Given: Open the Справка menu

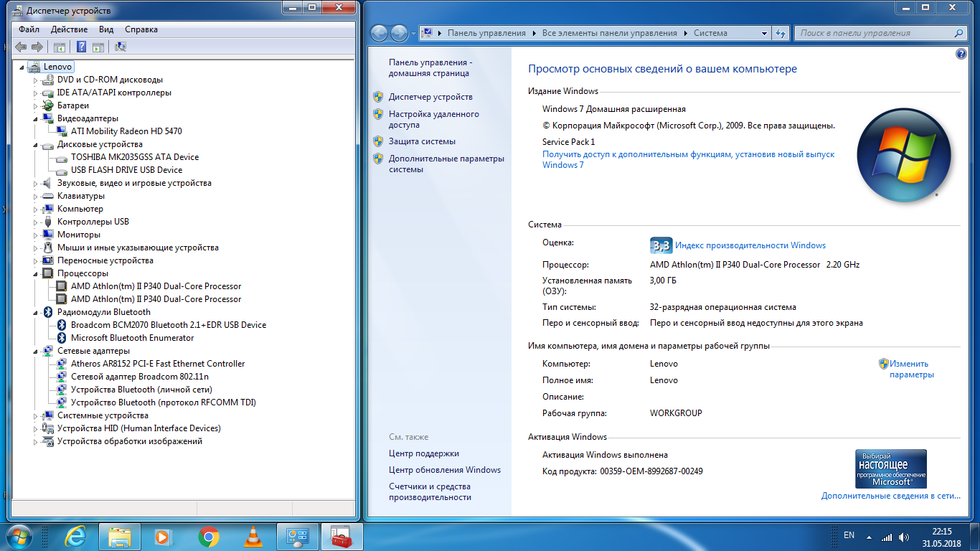Looking at the screenshot, I should click(x=141, y=29).
